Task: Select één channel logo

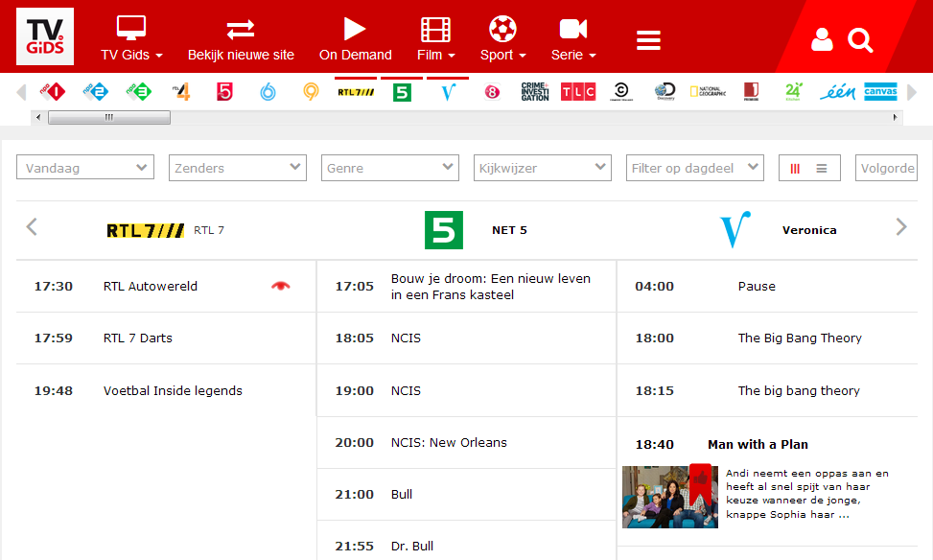Action: coord(837,92)
